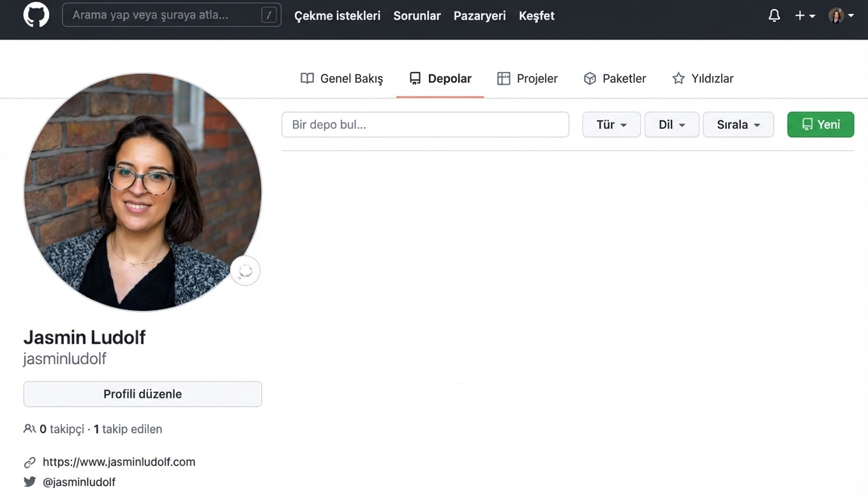868x500 pixels.
Task: Open the status emoji editor on the avatar
Action: 245,270
